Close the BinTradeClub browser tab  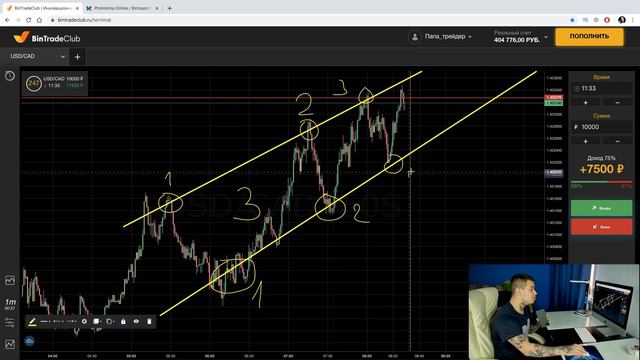coord(77,8)
